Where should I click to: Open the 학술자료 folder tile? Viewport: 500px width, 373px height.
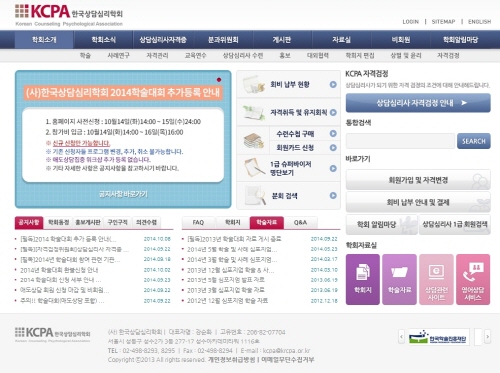399,279
